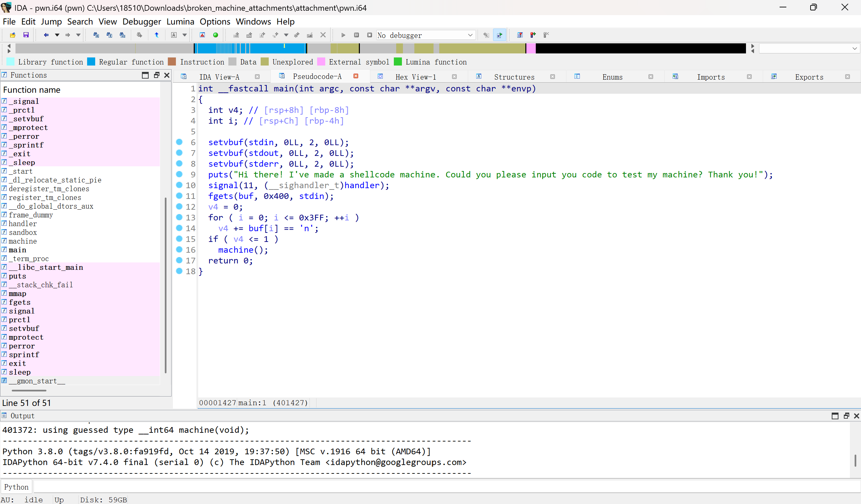Toggle breakpoint dot on line 6
This screenshot has width=861, height=504.
pyautogui.click(x=179, y=142)
